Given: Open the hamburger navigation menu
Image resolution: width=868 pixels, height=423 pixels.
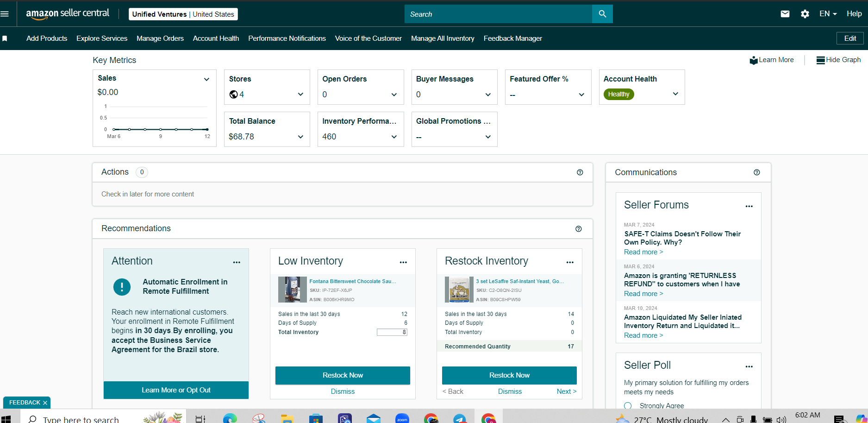Looking at the screenshot, I should tap(5, 14).
